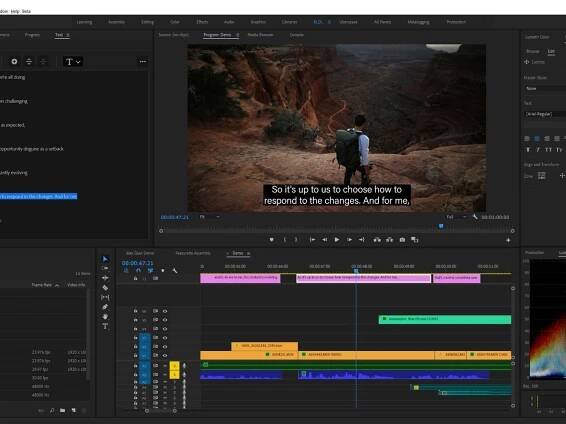Screen dimensions: 566x424
Task: Toggle eye visibility of third video track
Action: [x=165, y=329]
